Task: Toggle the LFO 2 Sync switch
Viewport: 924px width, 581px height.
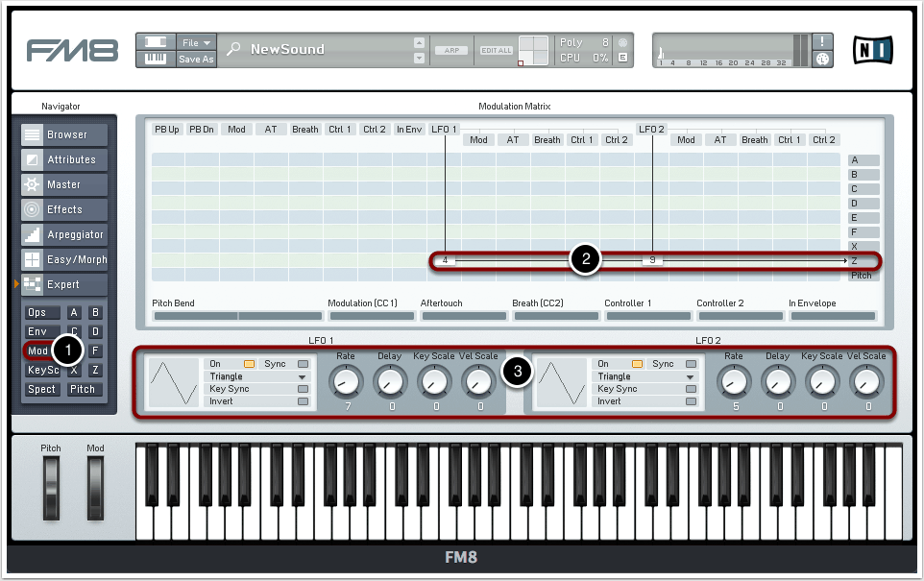Action: (691, 364)
